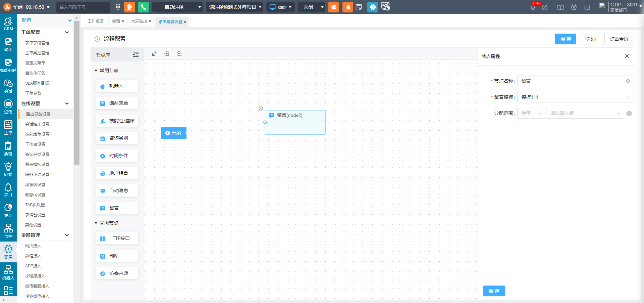The image size is (644, 303).
Task: Click the canvas zoom in icon
Action: click(167, 54)
